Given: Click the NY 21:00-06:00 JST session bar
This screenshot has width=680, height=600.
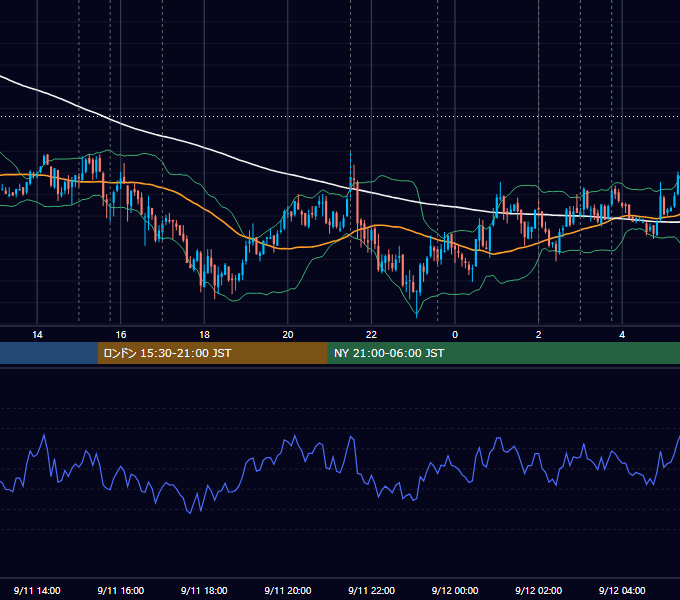Looking at the screenshot, I should [503, 353].
